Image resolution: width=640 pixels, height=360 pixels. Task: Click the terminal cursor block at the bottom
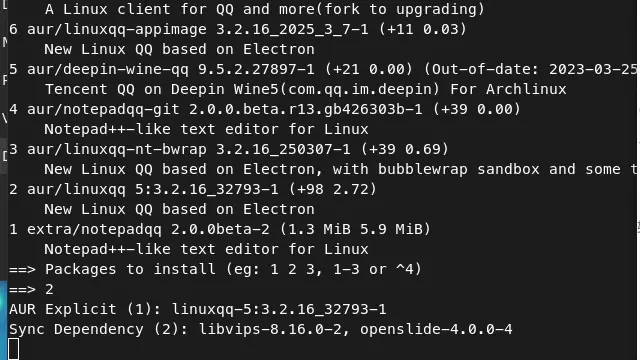[14, 349]
